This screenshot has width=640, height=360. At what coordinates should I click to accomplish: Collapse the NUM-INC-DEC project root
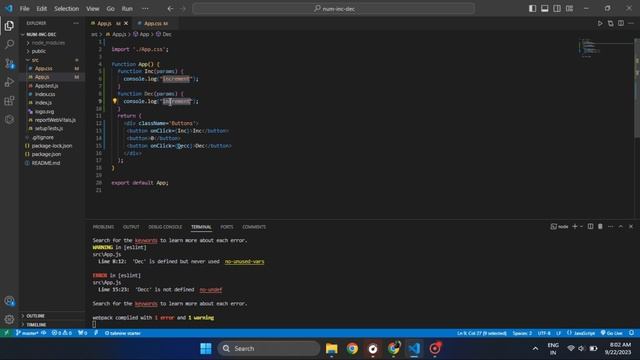(41, 34)
